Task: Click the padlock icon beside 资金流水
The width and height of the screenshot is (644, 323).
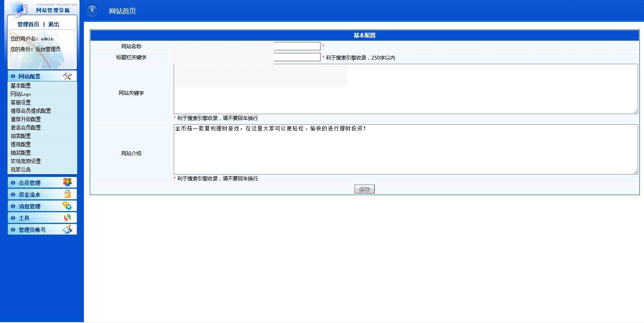Action: point(67,194)
